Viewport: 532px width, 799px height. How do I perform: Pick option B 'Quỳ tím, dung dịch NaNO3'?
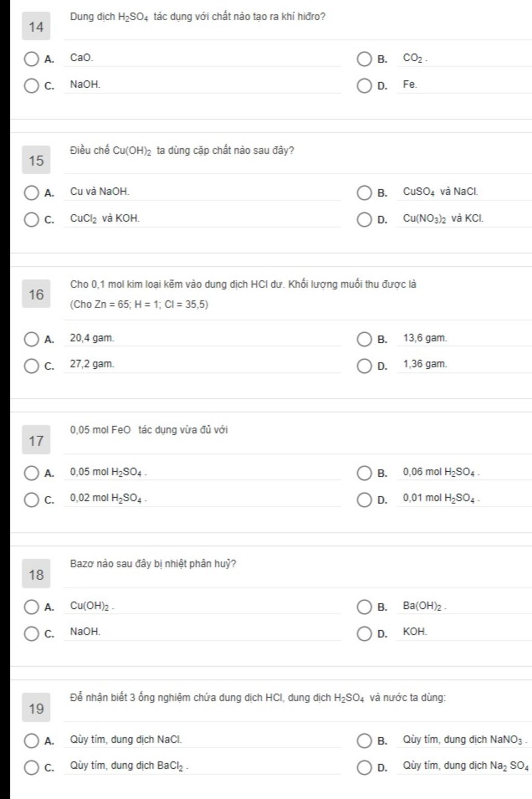(364, 741)
